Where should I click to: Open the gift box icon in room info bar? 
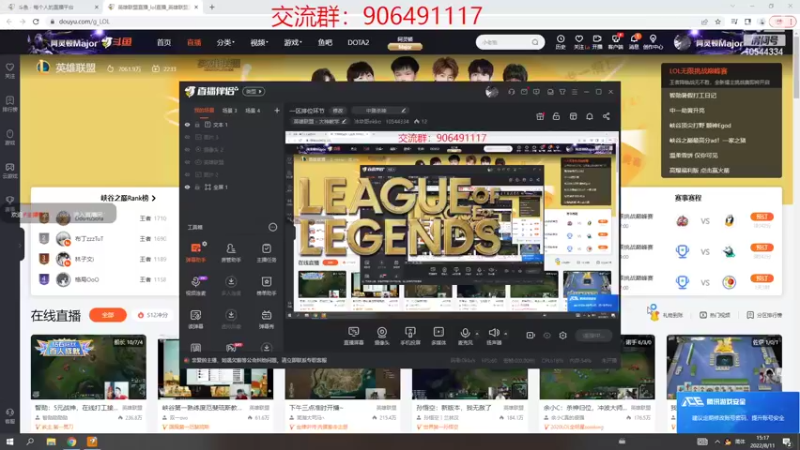(x=540, y=116)
